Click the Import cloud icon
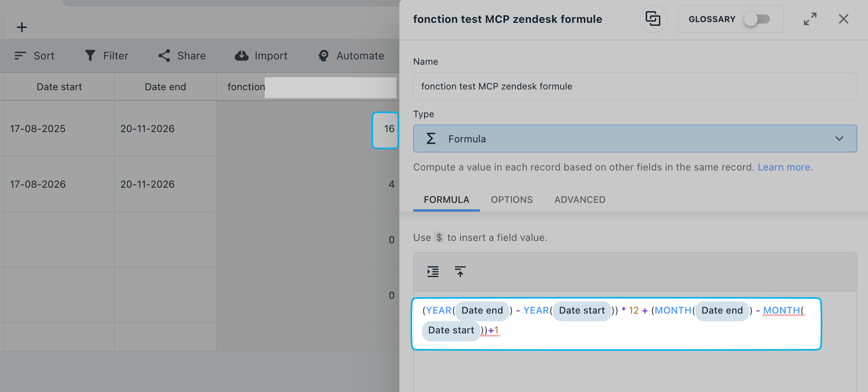This screenshot has width=868, height=392. (x=242, y=56)
